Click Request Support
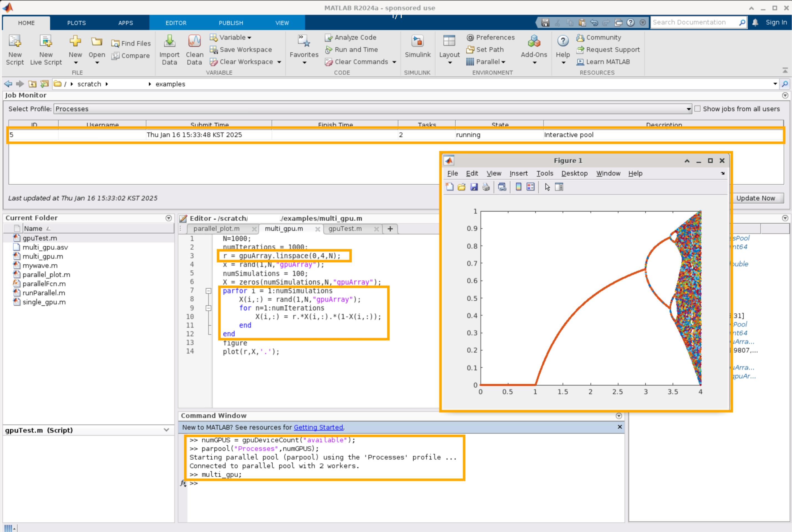The image size is (792, 532). [608, 50]
